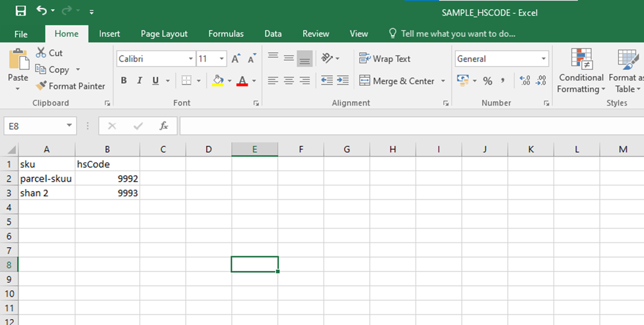Screen dimensions: 644x325
Task: Click the Insert Function fx icon
Action: click(164, 126)
